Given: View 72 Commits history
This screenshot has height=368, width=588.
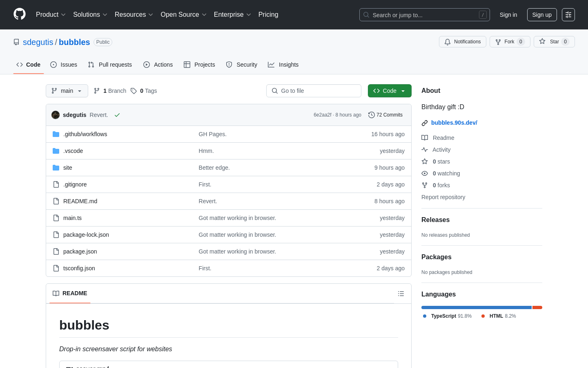Looking at the screenshot, I should pyautogui.click(x=385, y=115).
